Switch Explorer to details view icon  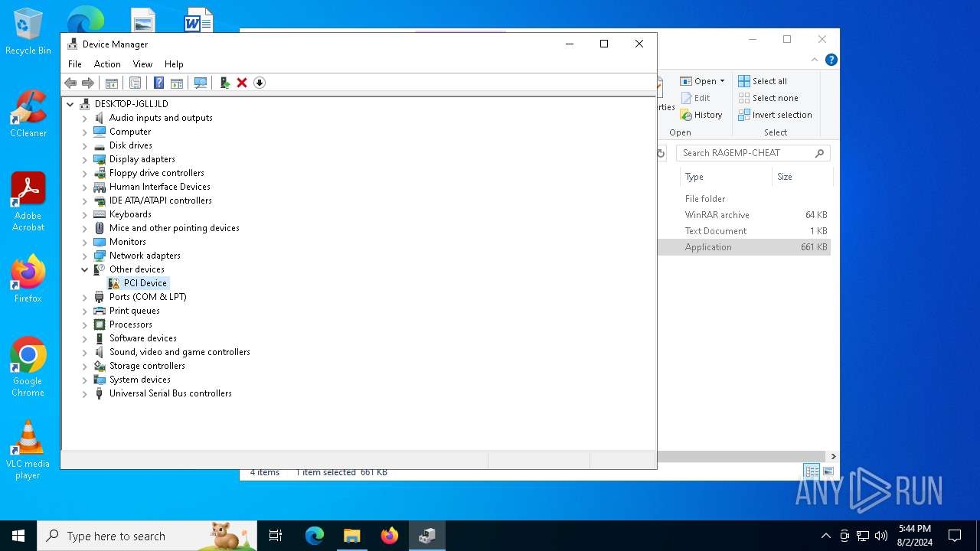[811, 471]
